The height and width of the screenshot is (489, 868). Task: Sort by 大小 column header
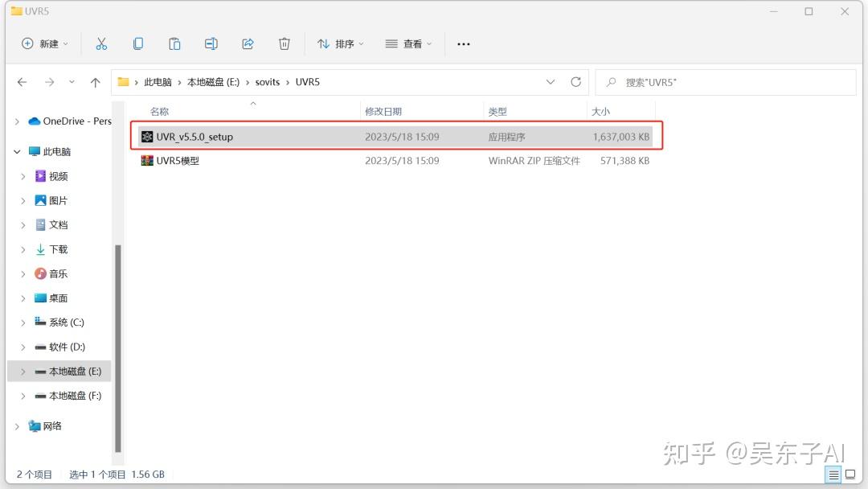[600, 111]
